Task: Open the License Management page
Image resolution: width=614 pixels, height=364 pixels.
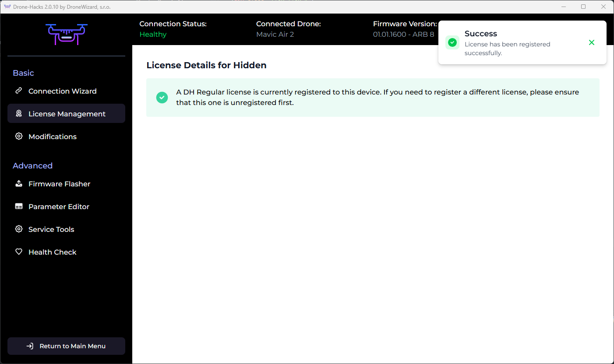Action: [67, 114]
